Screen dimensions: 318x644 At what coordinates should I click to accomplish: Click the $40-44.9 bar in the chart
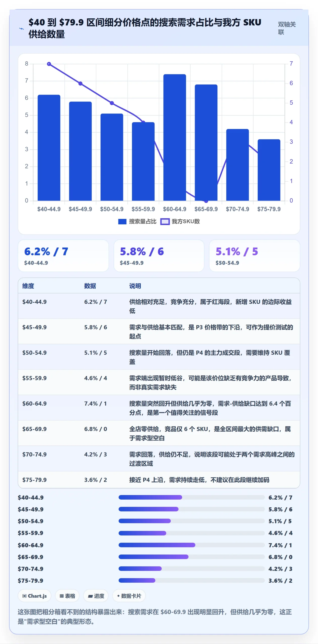pyautogui.click(x=49, y=148)
